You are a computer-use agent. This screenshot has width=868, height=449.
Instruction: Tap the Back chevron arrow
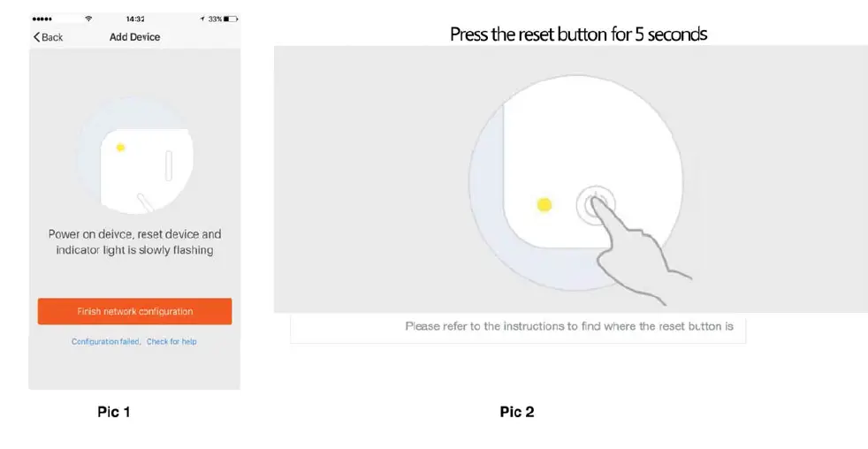click(x=37, y=37)
